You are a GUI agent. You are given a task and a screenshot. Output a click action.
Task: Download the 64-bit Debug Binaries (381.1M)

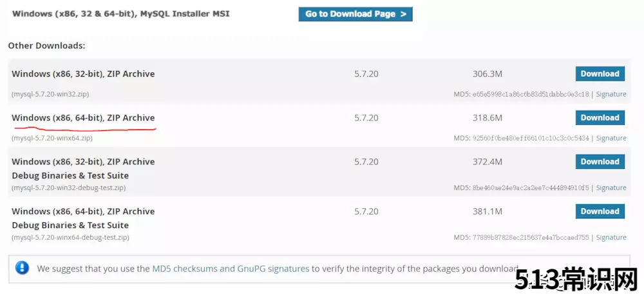tap(600, 211)
